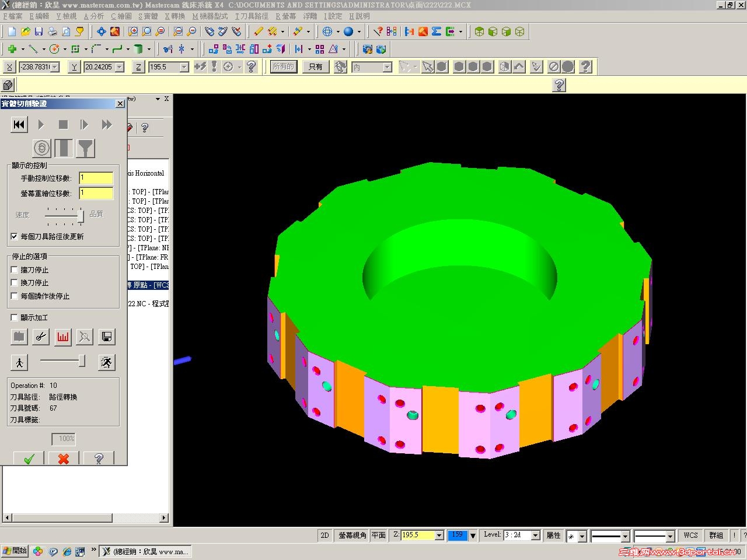The image size is (747, 560).
Task: Open the X轉換 menu
Action: [175, 16]
